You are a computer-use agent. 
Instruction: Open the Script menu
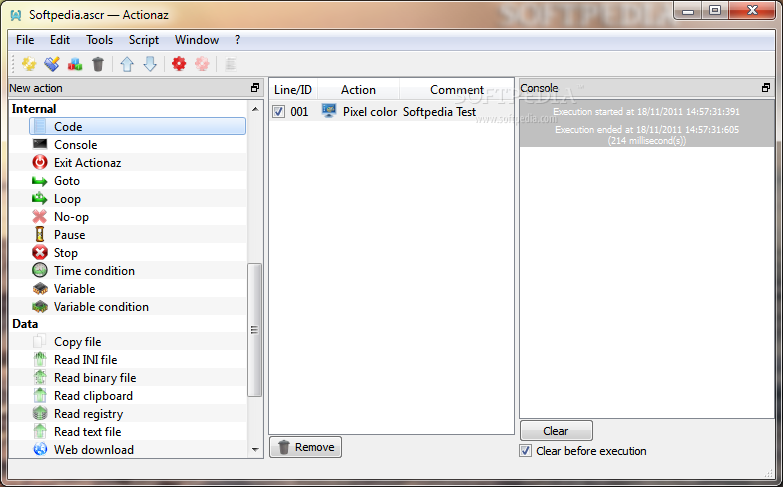(x=144, y=39)
